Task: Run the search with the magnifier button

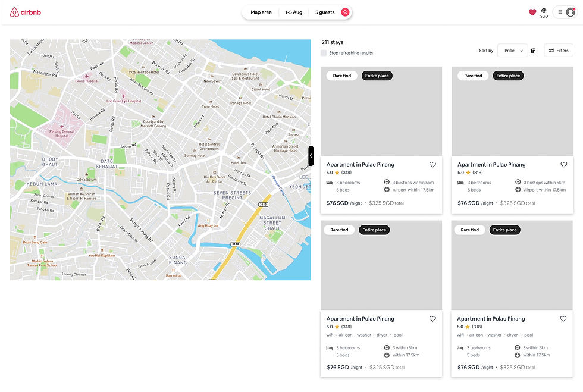Action: 345,12
